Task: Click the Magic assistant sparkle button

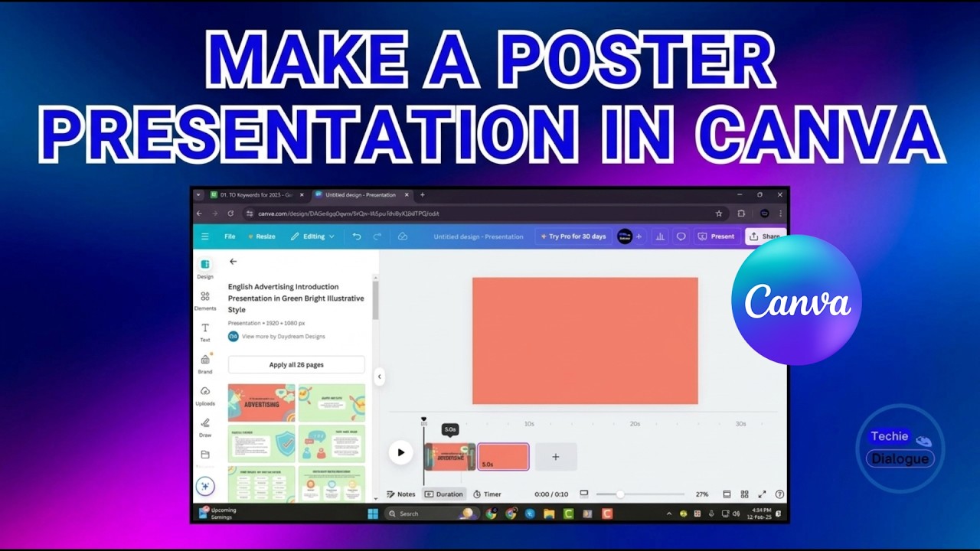Action: click(205, 486)
